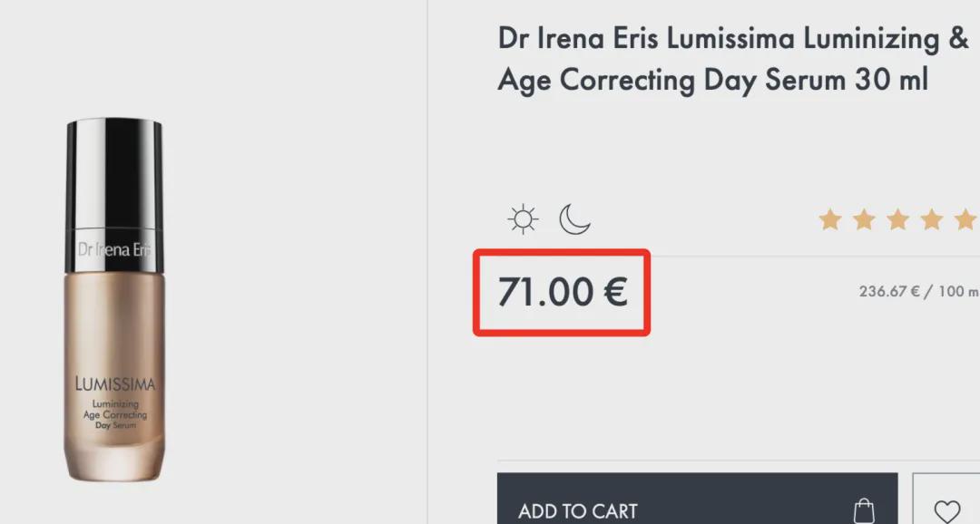Click the 71.00 € price
This screenshot has height=524, width=980.
[562, 292]
